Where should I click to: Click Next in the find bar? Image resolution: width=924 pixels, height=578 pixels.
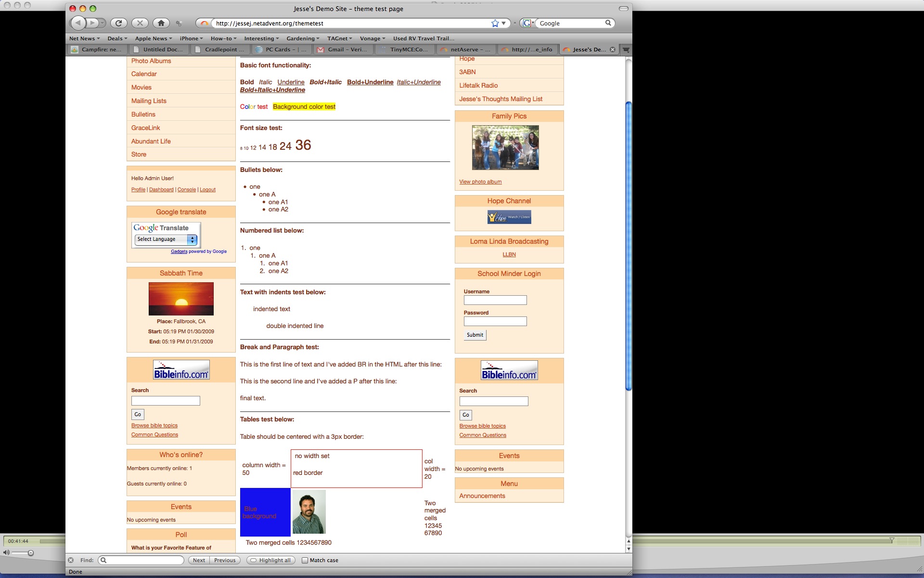tap(199, 560)
